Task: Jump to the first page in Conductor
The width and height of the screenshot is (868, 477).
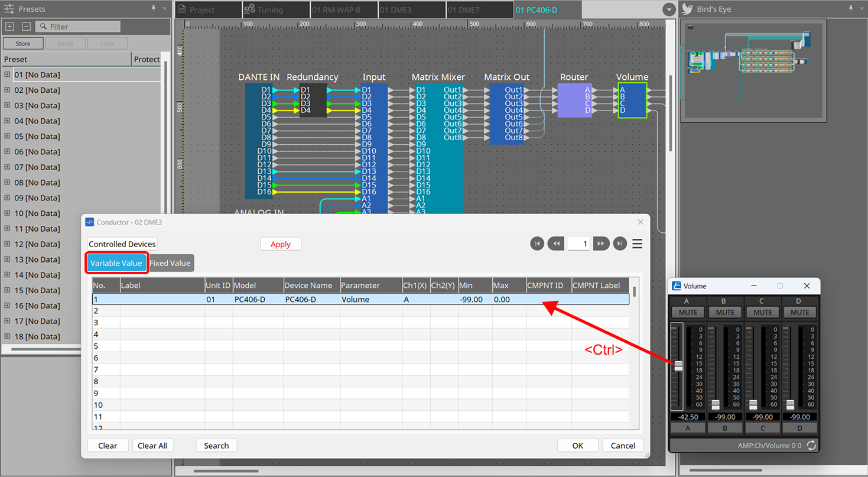Action: point(537,243)
